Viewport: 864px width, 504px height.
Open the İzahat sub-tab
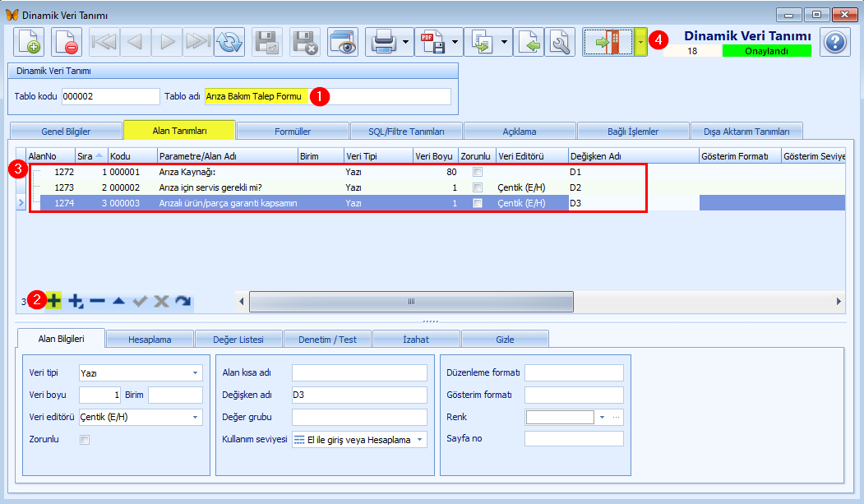pos(416,340)
